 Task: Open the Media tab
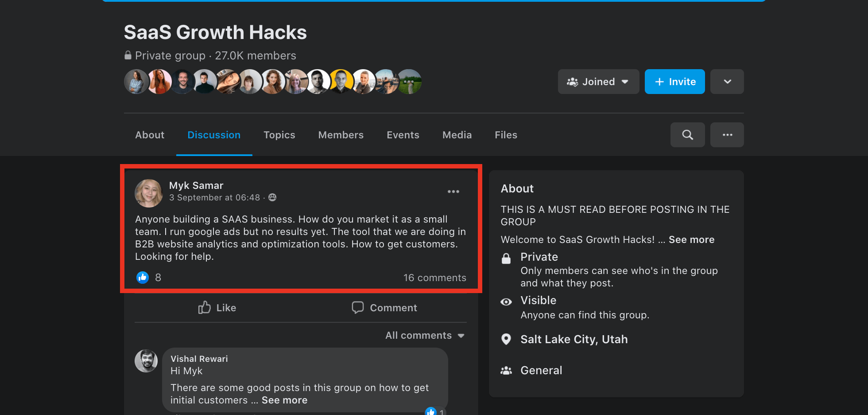pyautogui.click(x=457, y=135)
